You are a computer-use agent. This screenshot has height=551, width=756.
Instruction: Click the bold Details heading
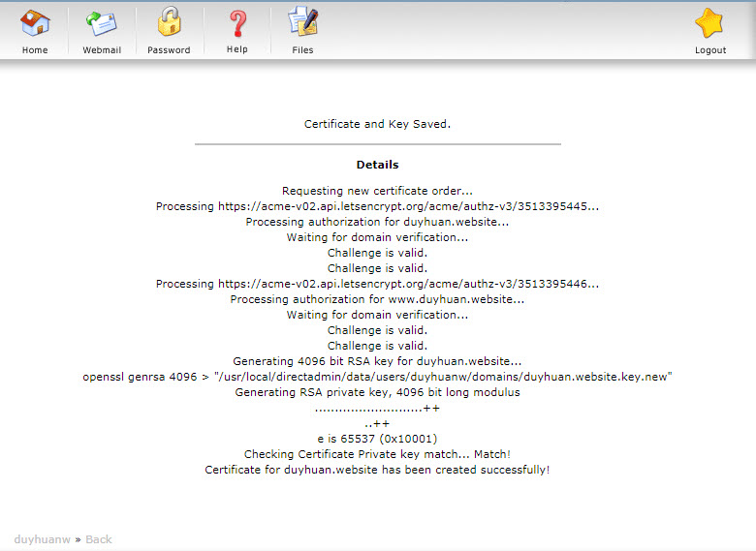377,165
